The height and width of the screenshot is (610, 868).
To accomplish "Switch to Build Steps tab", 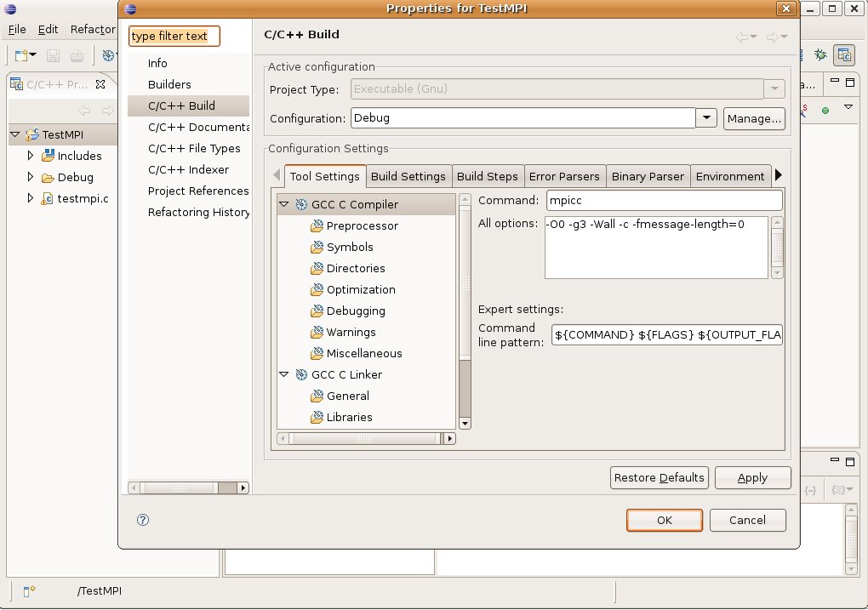I will [487, 177].
